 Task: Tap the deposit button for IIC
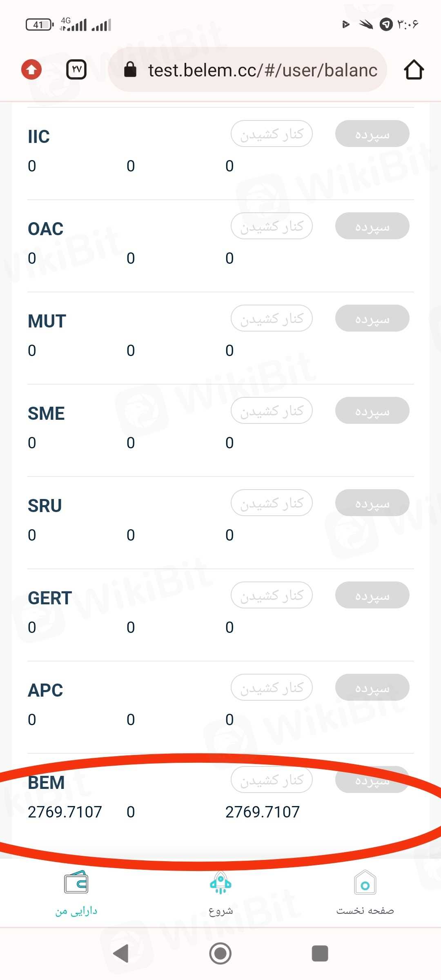click(372, 134)
